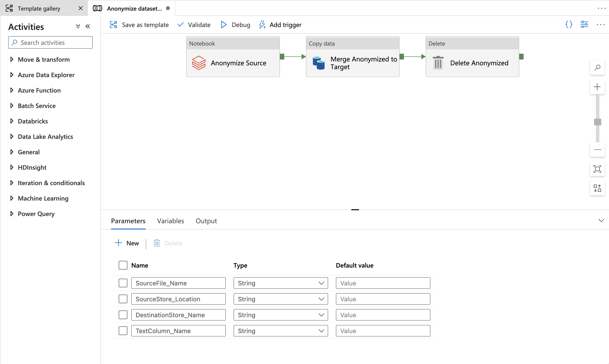Click the Add trigger lightning icon
Viewport: 609px width, 364px height.
262,25
